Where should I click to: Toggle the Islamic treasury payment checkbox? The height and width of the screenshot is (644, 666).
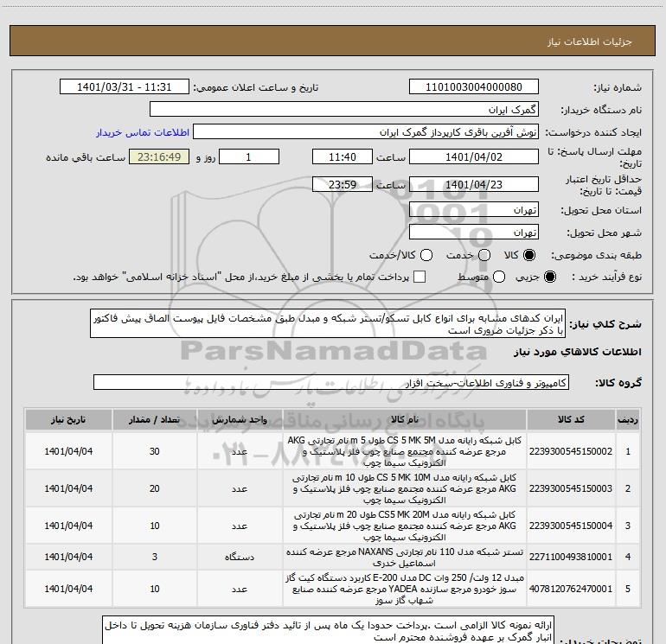tap(419, 277)
